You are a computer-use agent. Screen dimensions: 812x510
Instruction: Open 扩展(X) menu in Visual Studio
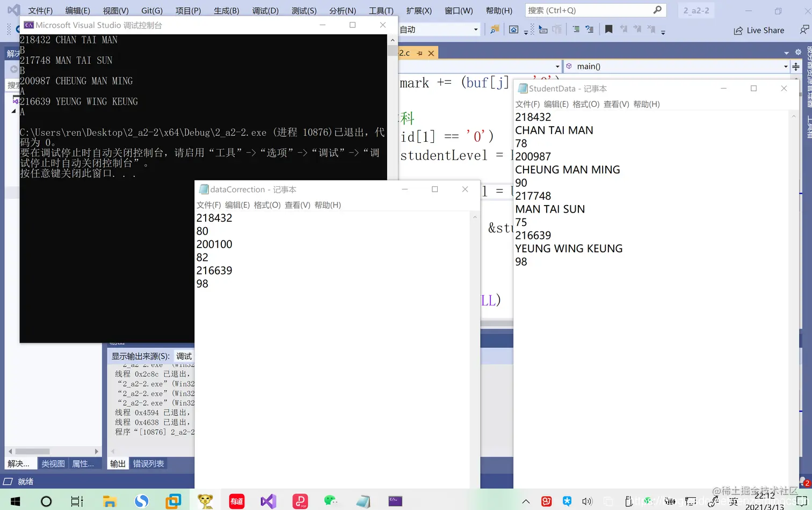click(x=419, y=11)
